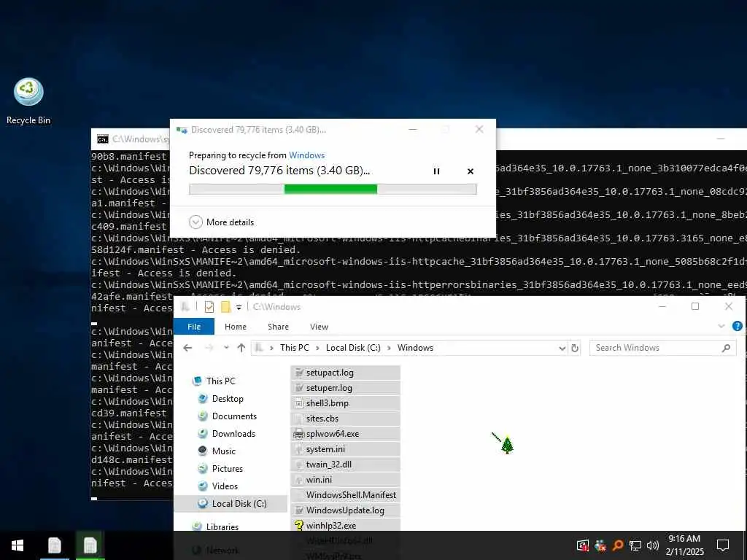Open the Recycle Bin desktop icon
747x560 pixels.
(28, 101)
